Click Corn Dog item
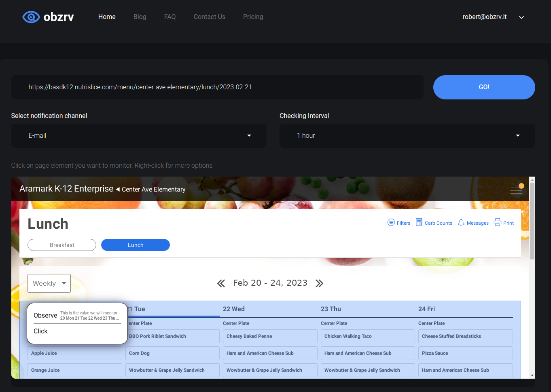 (172, 353)
